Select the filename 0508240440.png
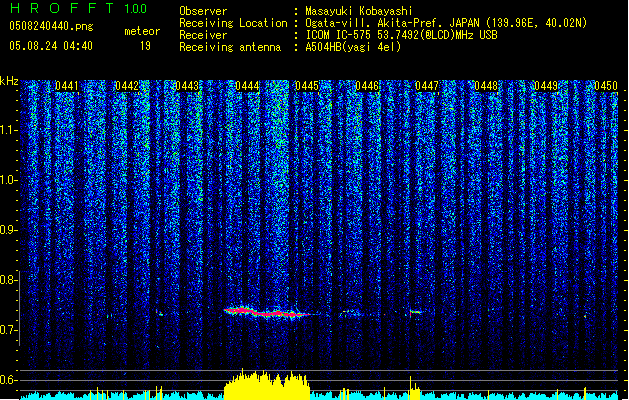Image resolution: width=629 pixels, height=400 pixels. tap(51, 26)
